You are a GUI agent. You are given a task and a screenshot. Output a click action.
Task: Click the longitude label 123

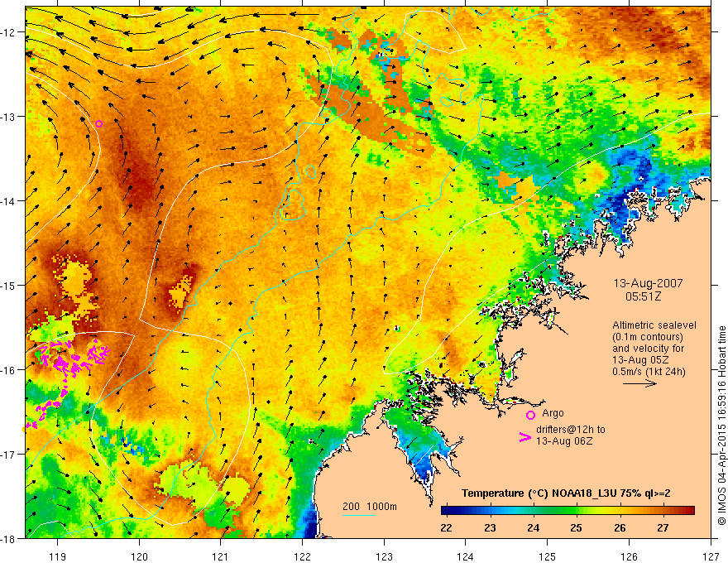[384, 556]
